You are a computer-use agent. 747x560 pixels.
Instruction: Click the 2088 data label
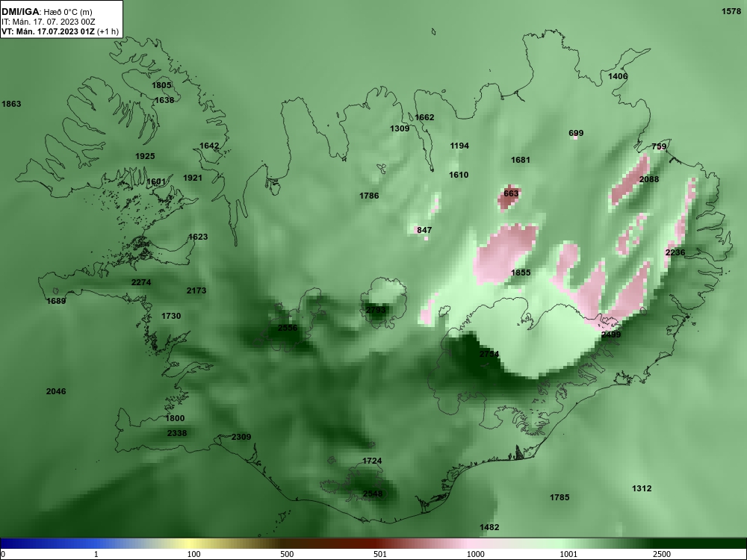[x=649, y=179]
